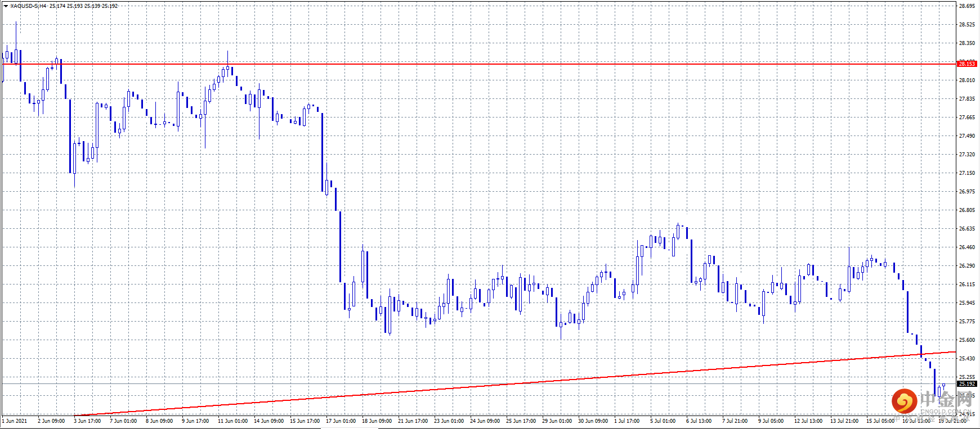Click the red 28.153 horizontal line price tag

967,64
